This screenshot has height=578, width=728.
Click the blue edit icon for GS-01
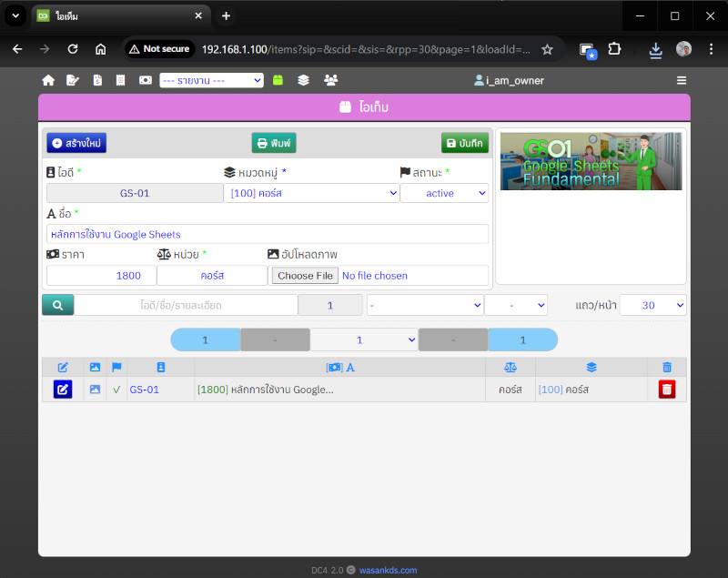tap(63, 390)
